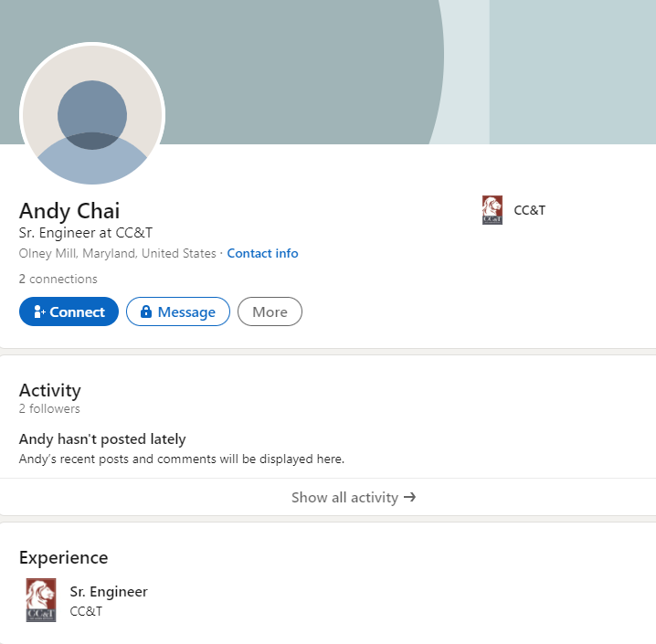Click the 2 connections text
Viewport: 656px width, 644px height.
coord(58,279)
